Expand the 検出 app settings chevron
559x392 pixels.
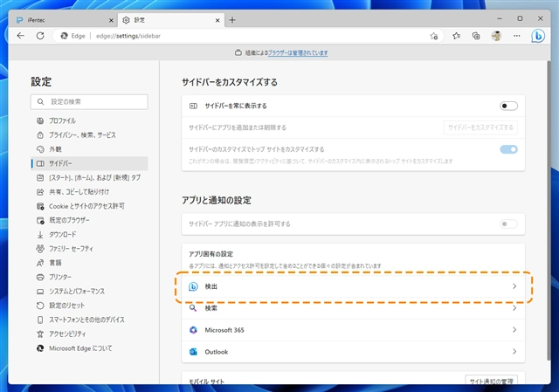(x=514, y=286)
